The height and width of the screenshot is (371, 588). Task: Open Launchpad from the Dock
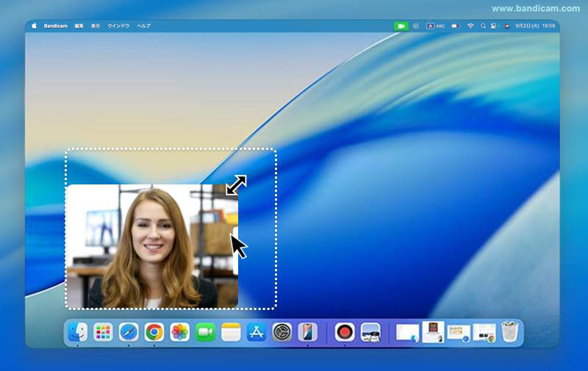103,332
